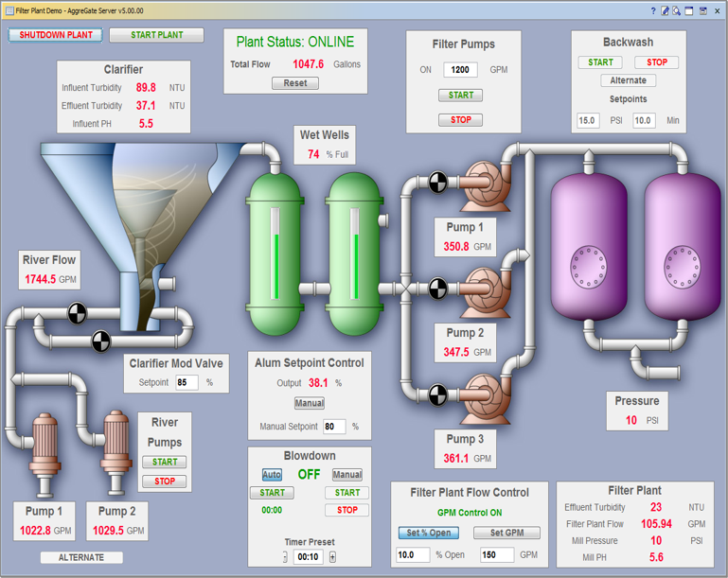
Task: Decrease Timer Preset with minus stepper
Action: pyautogui.click(x=285, y=556)
